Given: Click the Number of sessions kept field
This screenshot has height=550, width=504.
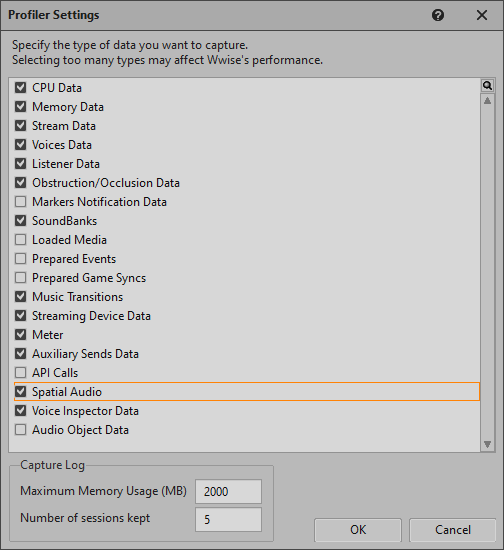Looking at the screenshot, I should [x=228, y=519].
